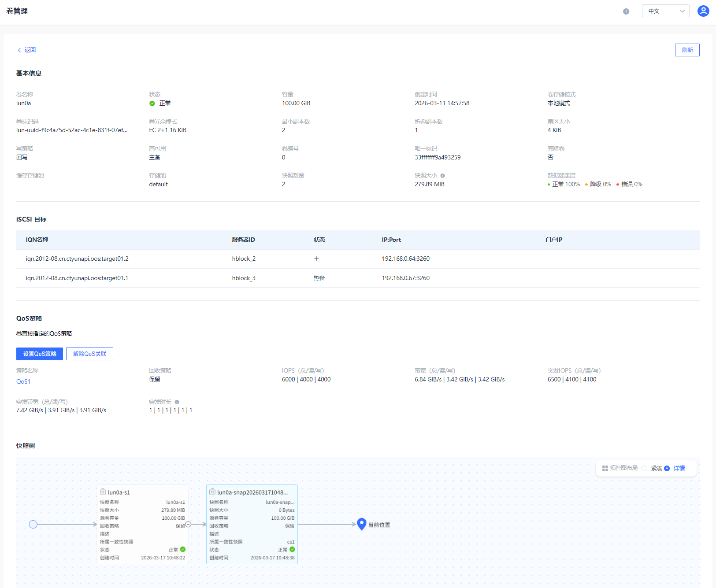Open the 中文 language dropdown
The height and width of the screenshot is (588, 716).
(x=665, y=11)
